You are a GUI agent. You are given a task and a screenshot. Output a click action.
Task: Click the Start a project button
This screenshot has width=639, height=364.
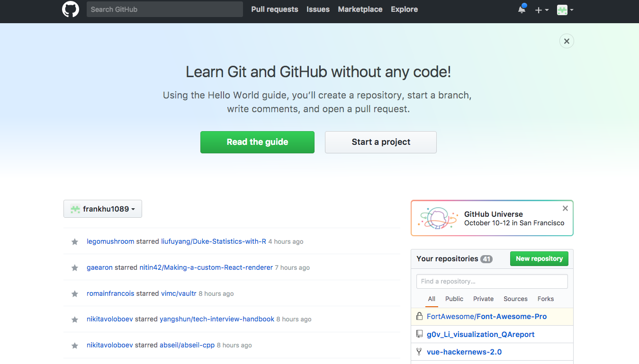click(381, 142)
